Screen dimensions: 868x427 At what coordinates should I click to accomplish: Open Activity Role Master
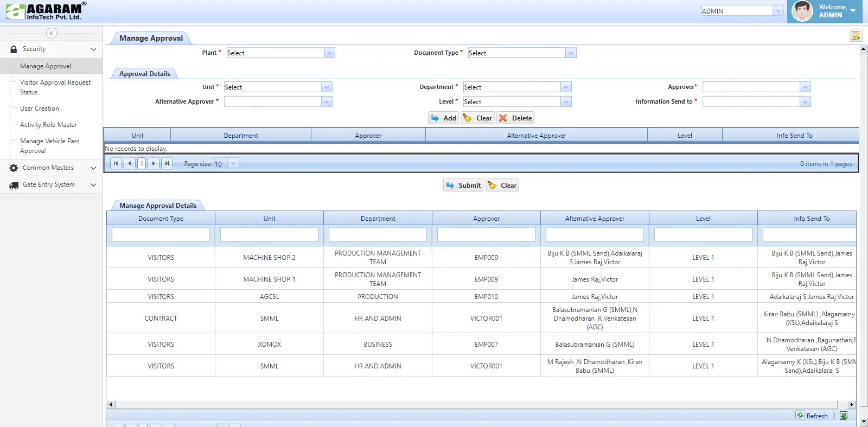pyautogui.click(x=48, y=125)
